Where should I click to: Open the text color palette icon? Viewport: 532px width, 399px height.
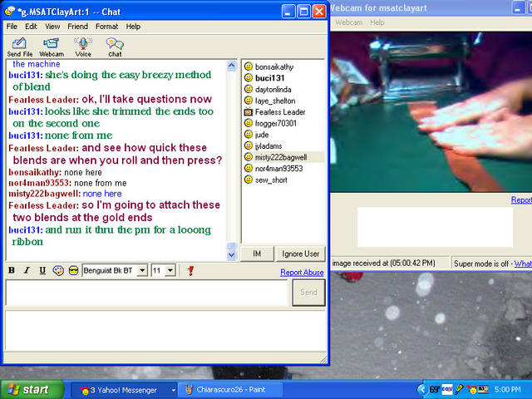[58, 270]
